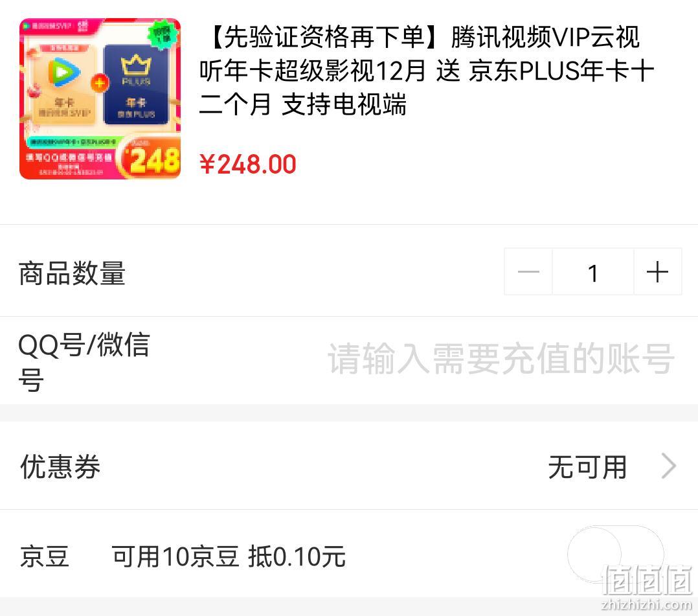This screenshot has width=698, height=616.
Task: Tap the Tencent Video play logo in thumbnail
Action: (x=65, y=73)
